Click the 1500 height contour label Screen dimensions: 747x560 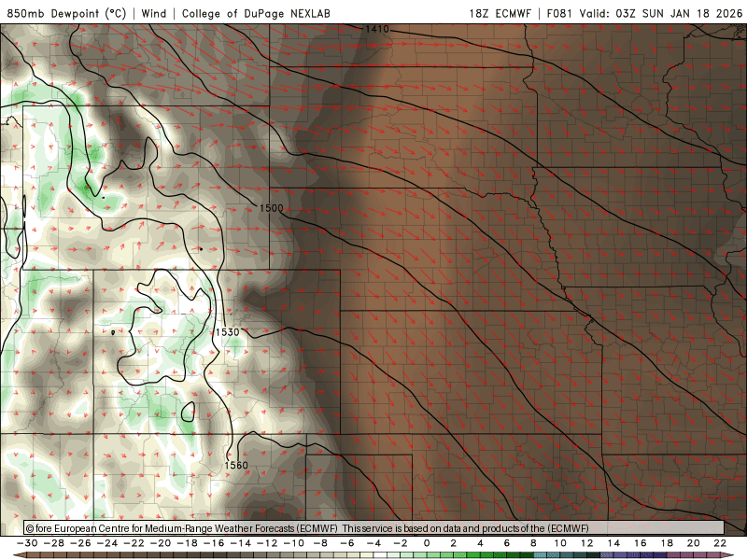271,208
